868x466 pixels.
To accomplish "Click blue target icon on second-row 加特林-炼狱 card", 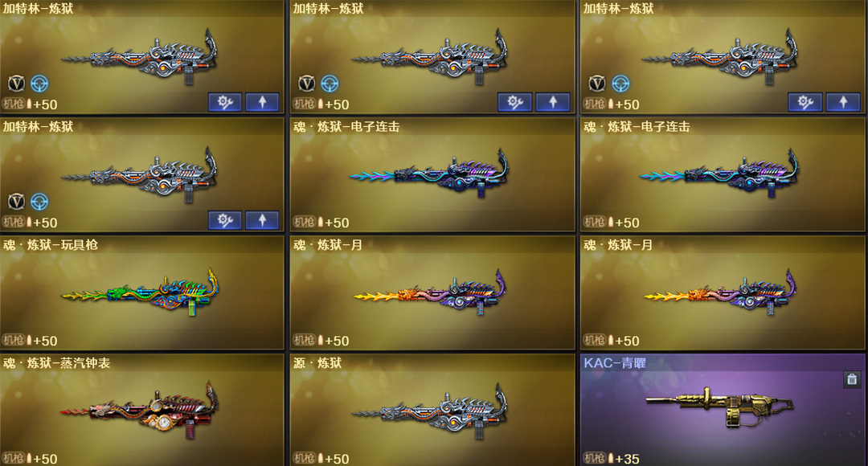I will [x=39, y=202].
